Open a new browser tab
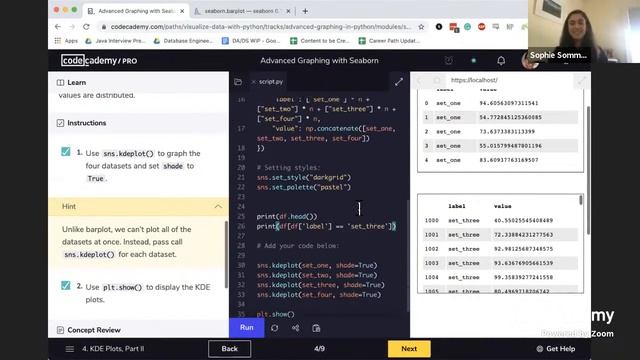This screenshot has height=360, width=640. coord(305,11)
